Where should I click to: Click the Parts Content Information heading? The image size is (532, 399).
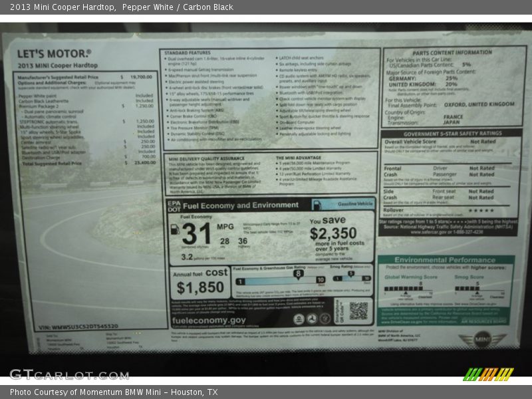pos(452,52)
